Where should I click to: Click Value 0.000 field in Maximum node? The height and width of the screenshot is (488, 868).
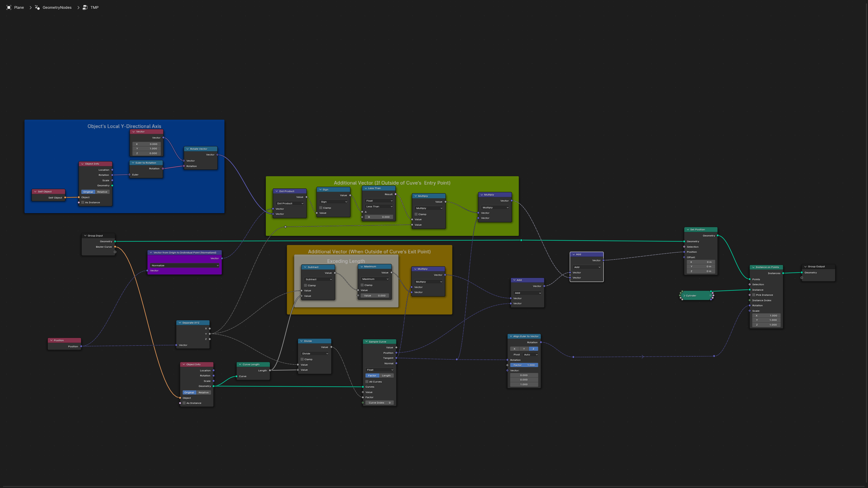375,296
